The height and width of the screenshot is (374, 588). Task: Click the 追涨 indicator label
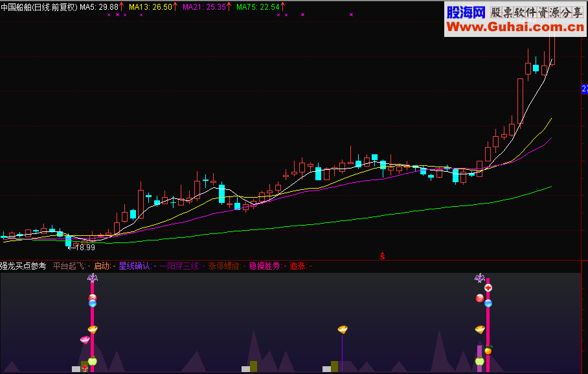click(x=298, y=266)
